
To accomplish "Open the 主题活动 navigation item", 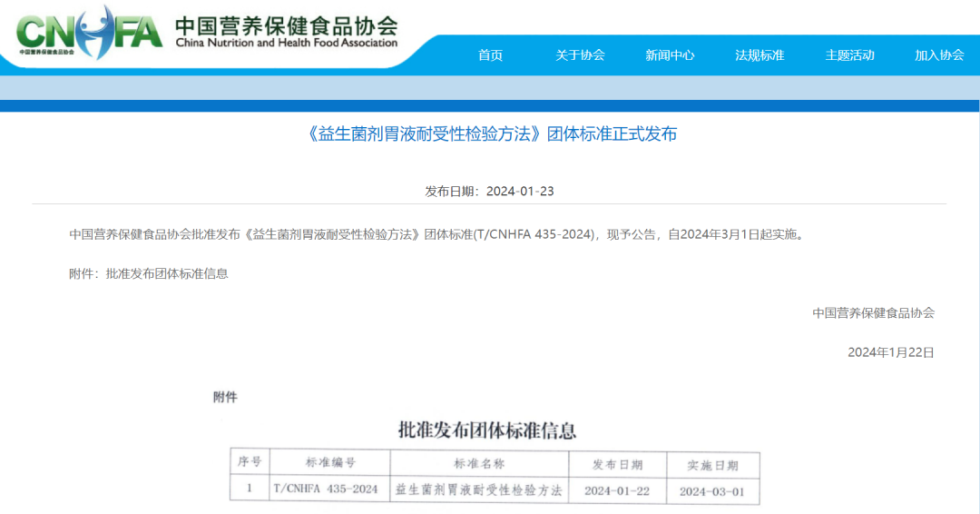I will 849,55.
